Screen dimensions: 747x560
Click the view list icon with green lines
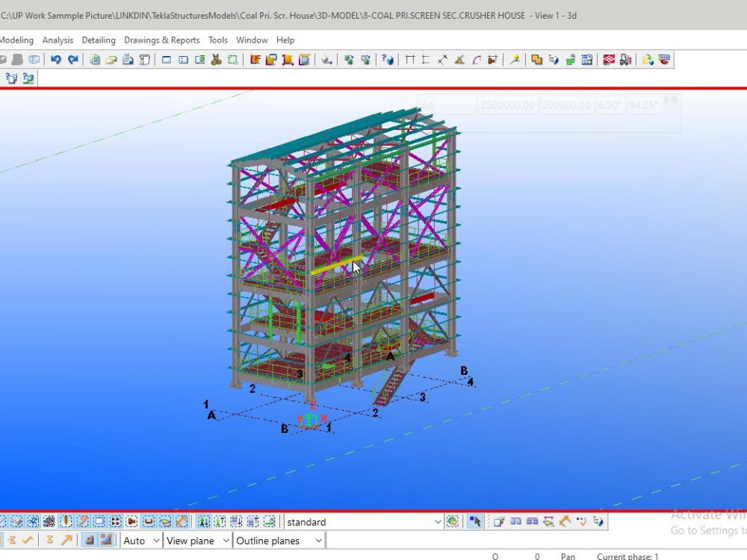coord(200,60)
